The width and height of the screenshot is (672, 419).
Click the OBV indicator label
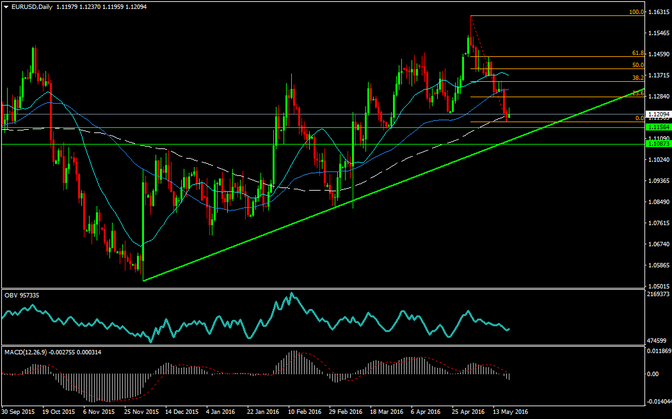(x=11, y=295)
